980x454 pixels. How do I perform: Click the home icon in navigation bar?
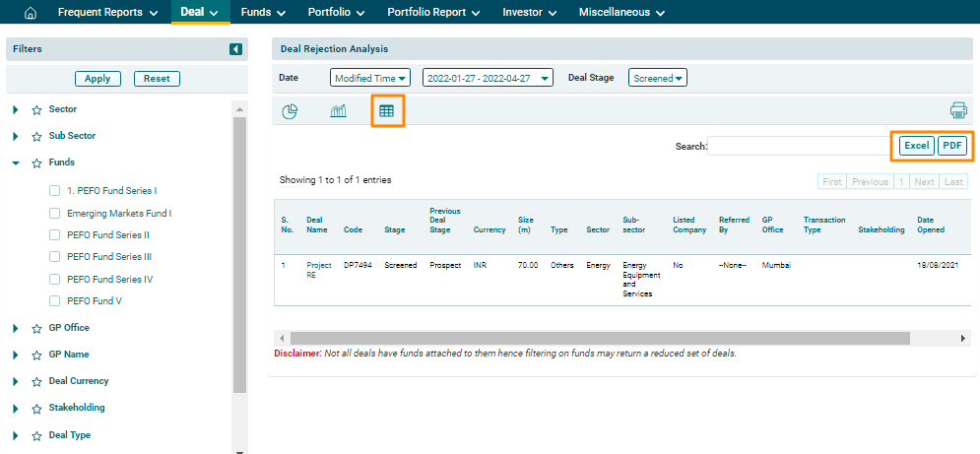[30, 13]
